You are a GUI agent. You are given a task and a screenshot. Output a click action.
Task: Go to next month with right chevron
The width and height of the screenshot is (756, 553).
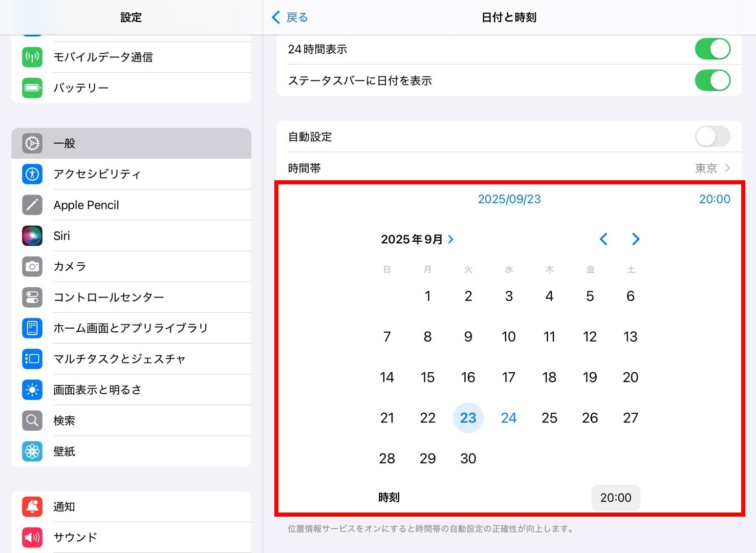[635, 239]
